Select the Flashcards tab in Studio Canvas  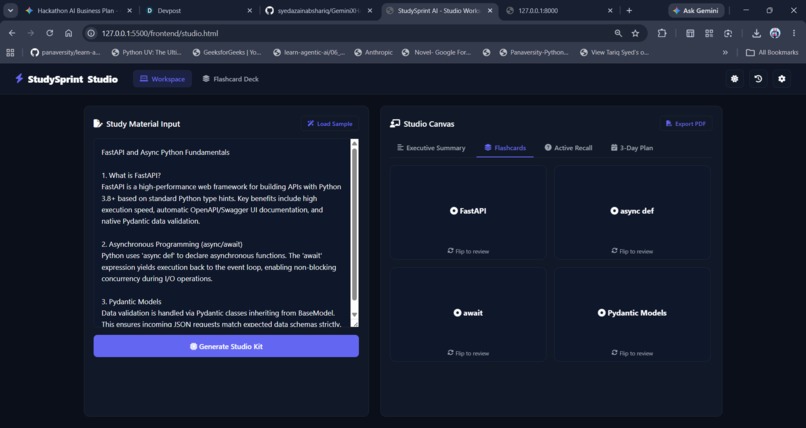coord(505,147)
